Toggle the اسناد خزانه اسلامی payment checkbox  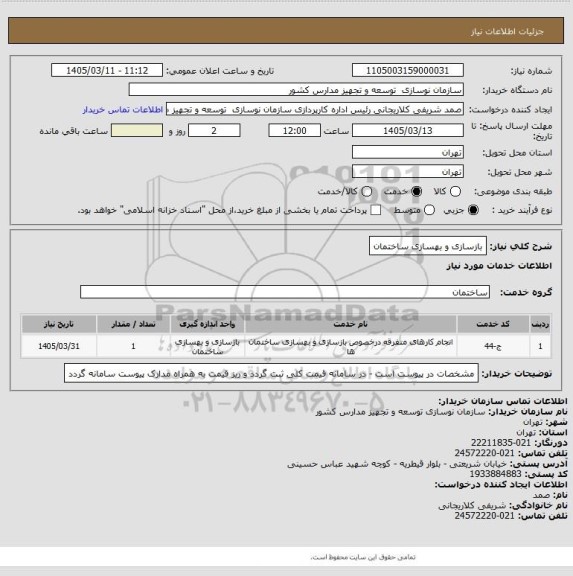pyautogui.click(x=375, y=210)
